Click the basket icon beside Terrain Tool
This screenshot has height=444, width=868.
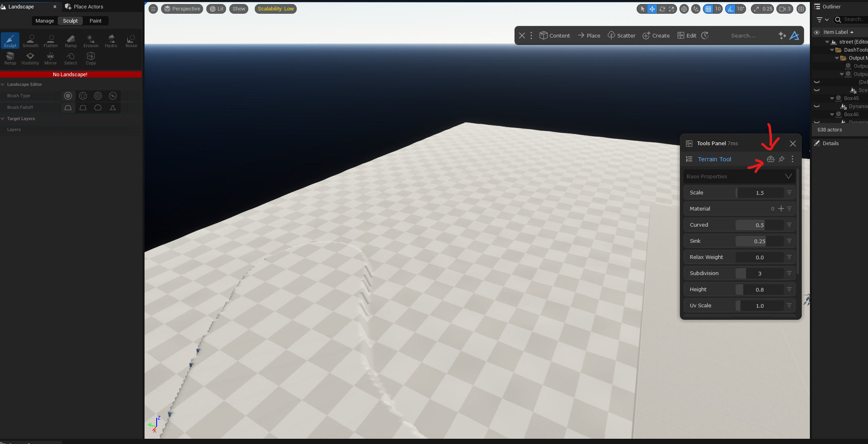tap(770, 159)
